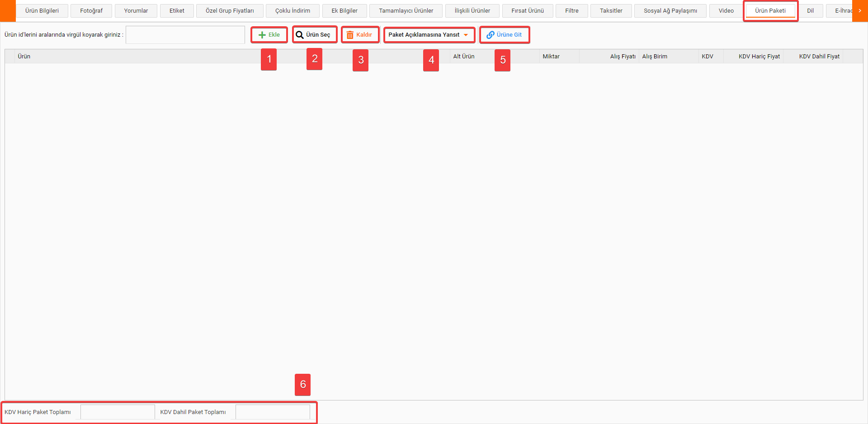
Task: Open the Özel Grup Fiyatları tab
Action: 230,11
